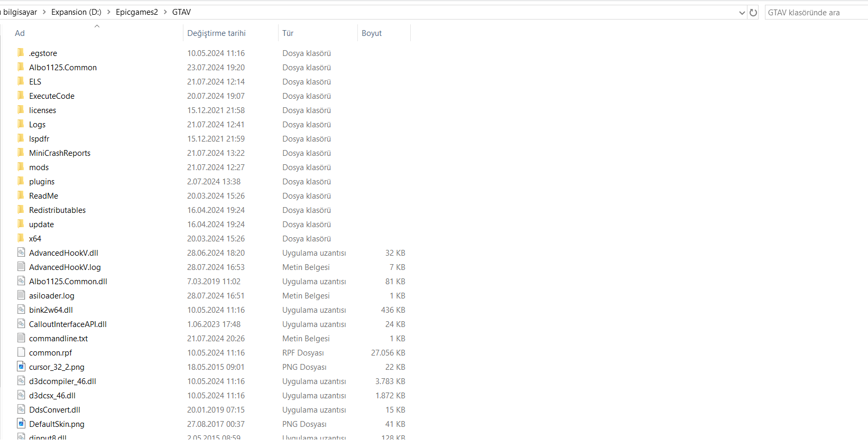
Task: Refresh the GTAV folder view
Action: [x=753, y=12]
